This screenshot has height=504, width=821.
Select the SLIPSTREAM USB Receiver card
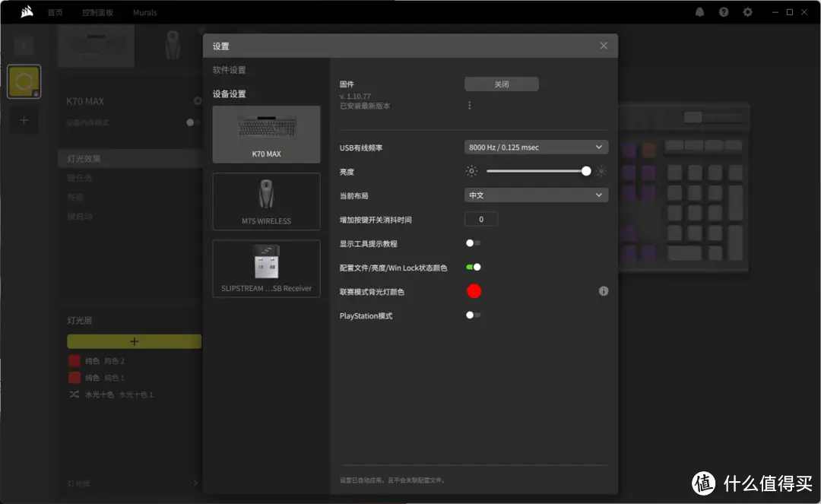267,268
